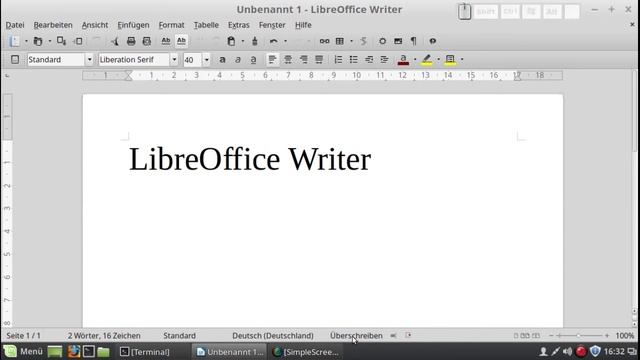Click the Insert hyperlink icon
Image resolution: width=640 pixels, height=360 pixels.
(324, 41)
